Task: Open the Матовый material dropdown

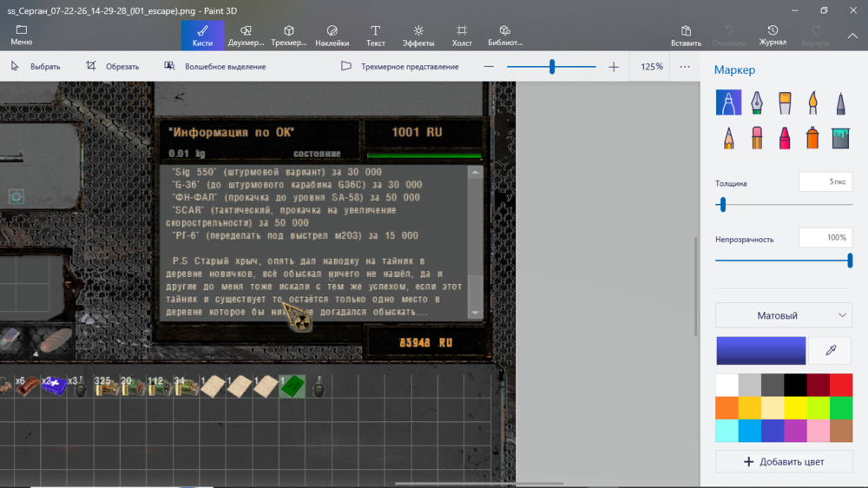Action: pyautogui.click(x=783, y=315)
